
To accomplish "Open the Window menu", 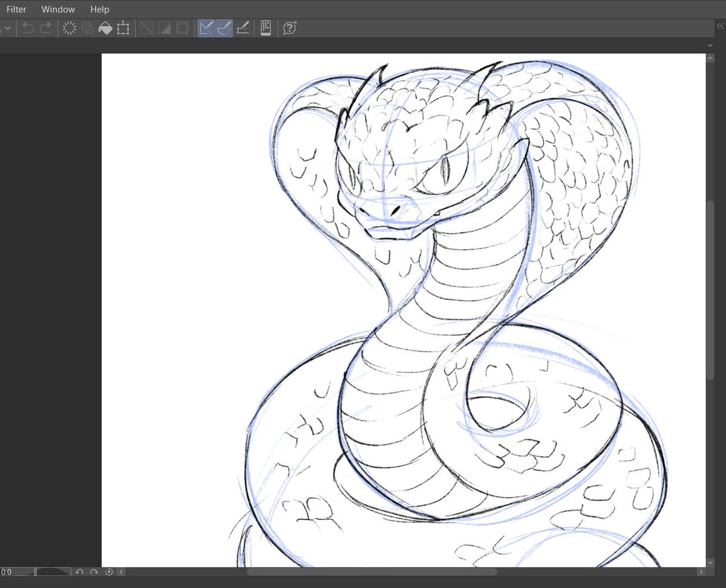I will (x=58, y=9).
